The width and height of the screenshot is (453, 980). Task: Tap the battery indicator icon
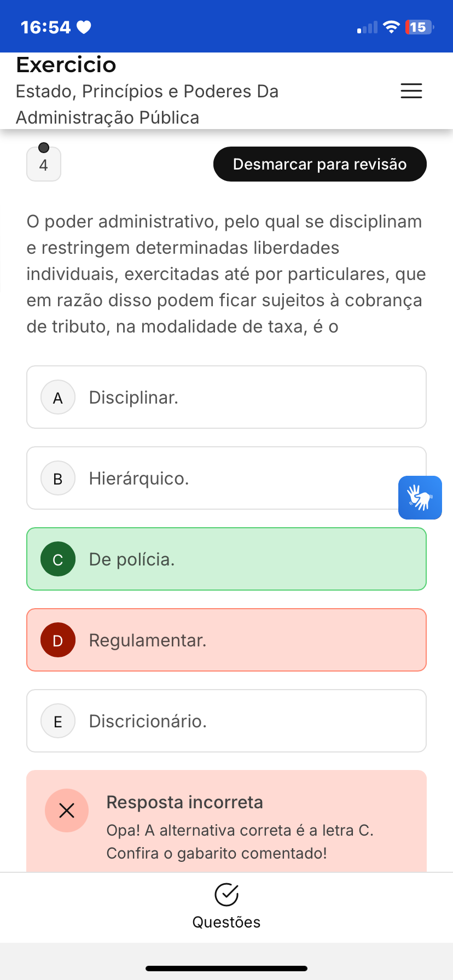point(419,27)
